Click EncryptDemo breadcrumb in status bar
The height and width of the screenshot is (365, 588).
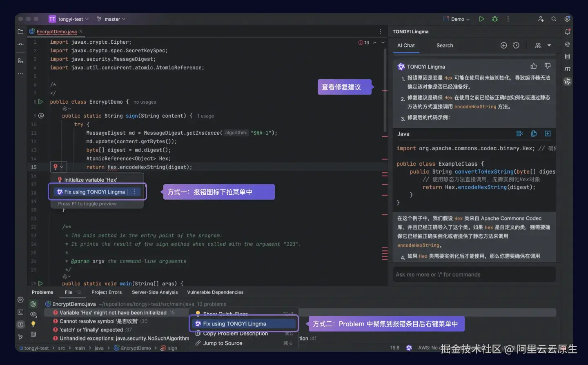(x=132, y=348)
